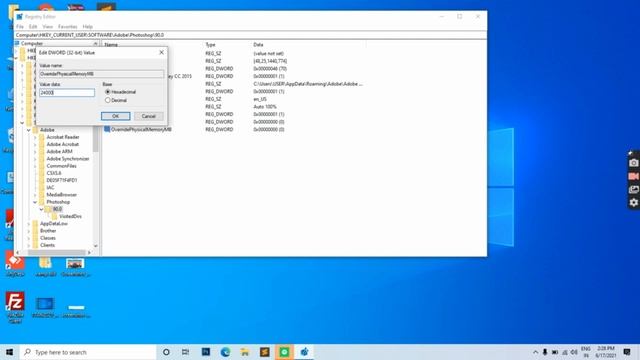This screenshot has width=640, height=360.
Task: Select the Hexadecimal base radio button
Action: point(108,92)
